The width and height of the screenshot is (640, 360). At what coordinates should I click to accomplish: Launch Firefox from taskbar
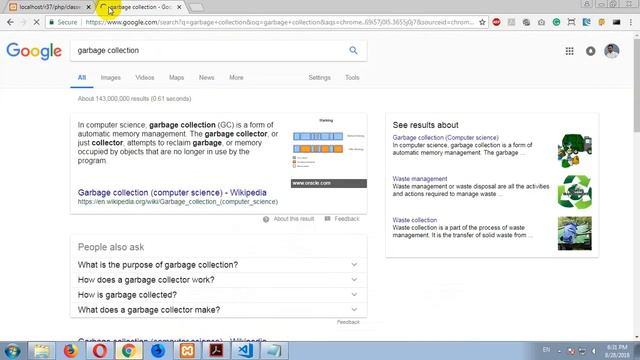coord(70,351)
